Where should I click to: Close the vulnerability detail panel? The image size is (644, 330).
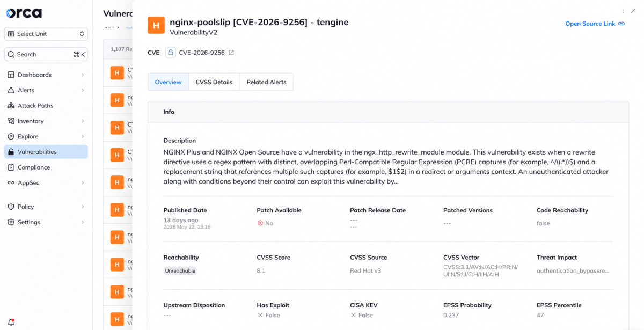(x=634, y=11)
